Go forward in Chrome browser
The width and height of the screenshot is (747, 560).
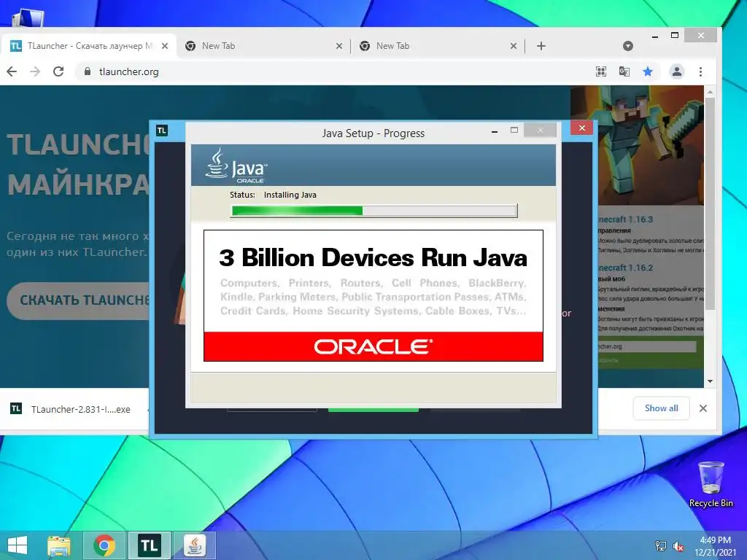pyautogui.click(x=35, y=71)
